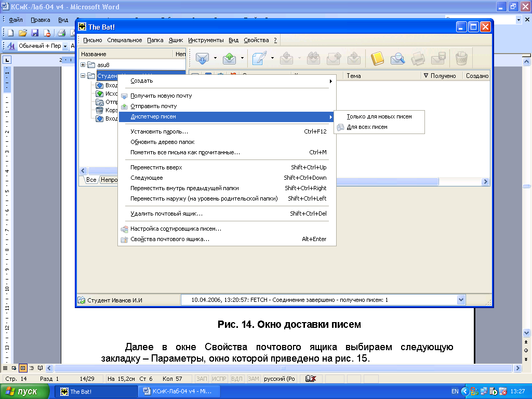Viewport: 532px width, 399px height.
Task: Choose Удалить почтовый ящик... in context menu
Action: click(227, 214)
